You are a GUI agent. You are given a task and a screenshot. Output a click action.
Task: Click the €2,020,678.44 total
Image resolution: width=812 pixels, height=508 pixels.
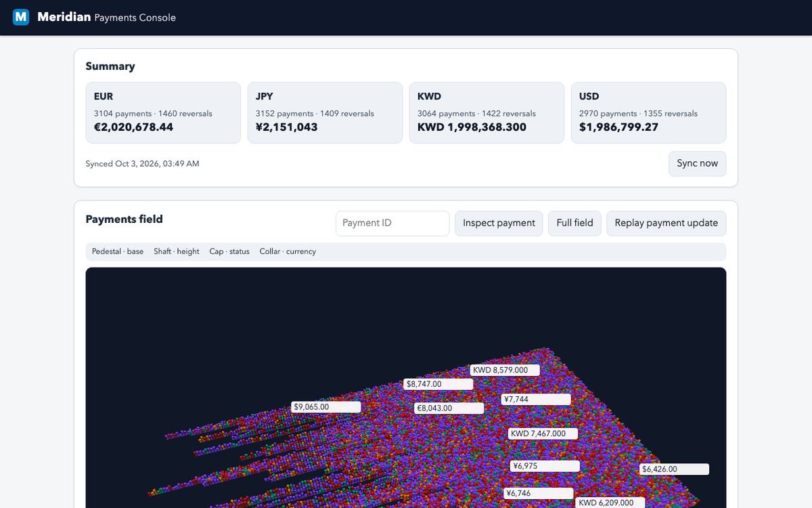coord(133,127)
